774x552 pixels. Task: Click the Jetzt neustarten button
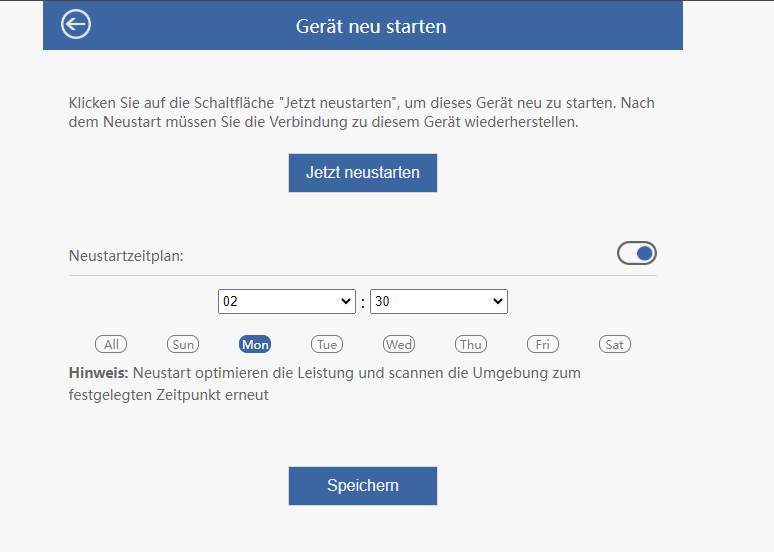coord(363,173)
